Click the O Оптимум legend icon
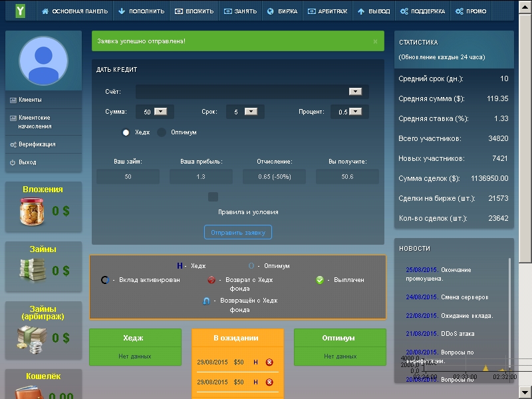The height and width of the screenshot is (399, 532). 251,265
